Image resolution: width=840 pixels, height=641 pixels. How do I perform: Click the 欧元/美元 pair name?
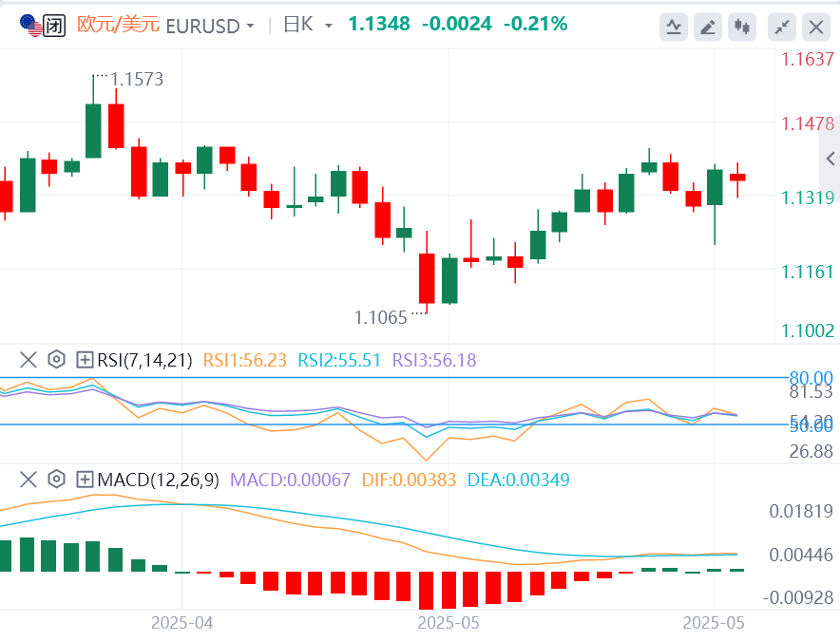click(x=118, y=24)
